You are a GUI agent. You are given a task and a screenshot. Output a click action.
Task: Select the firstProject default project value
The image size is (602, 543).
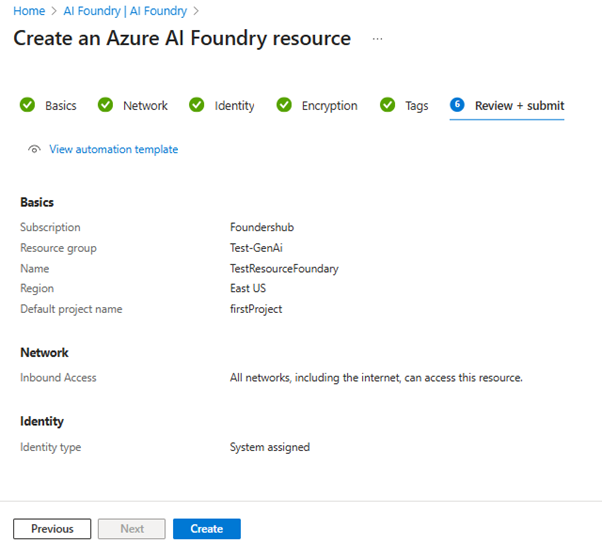pyautogui.click(x=256, y=309)
